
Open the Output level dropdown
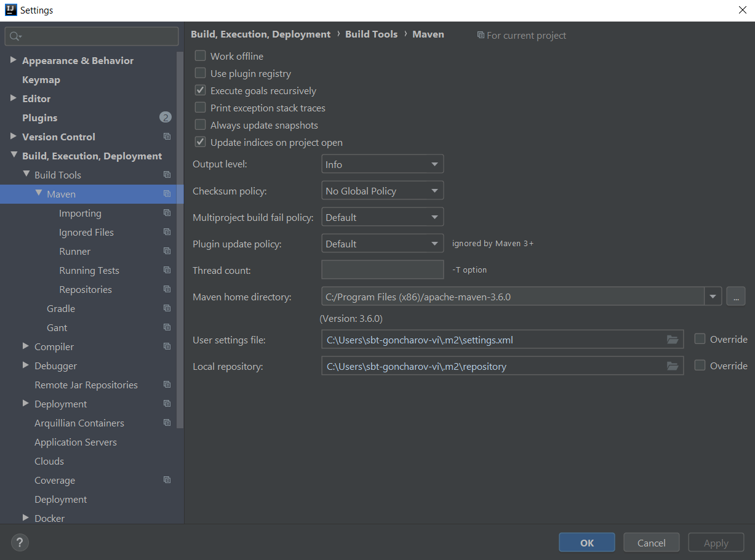click(x=382, y=164)
